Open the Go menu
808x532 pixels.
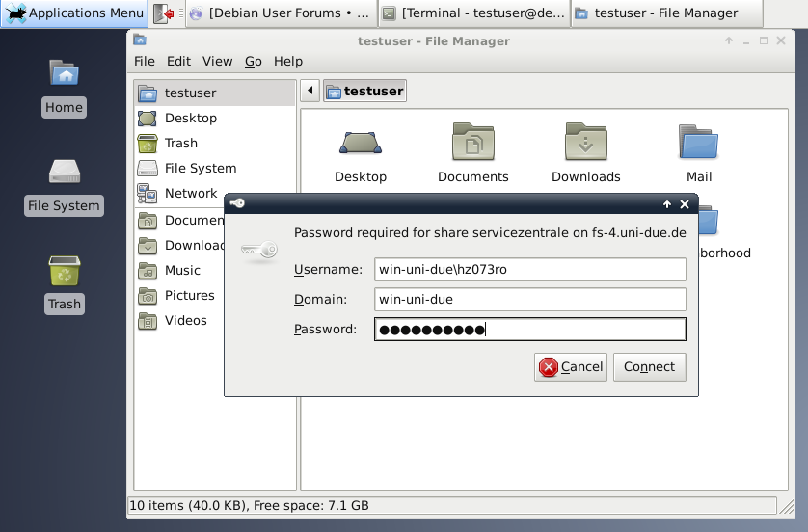254,61
